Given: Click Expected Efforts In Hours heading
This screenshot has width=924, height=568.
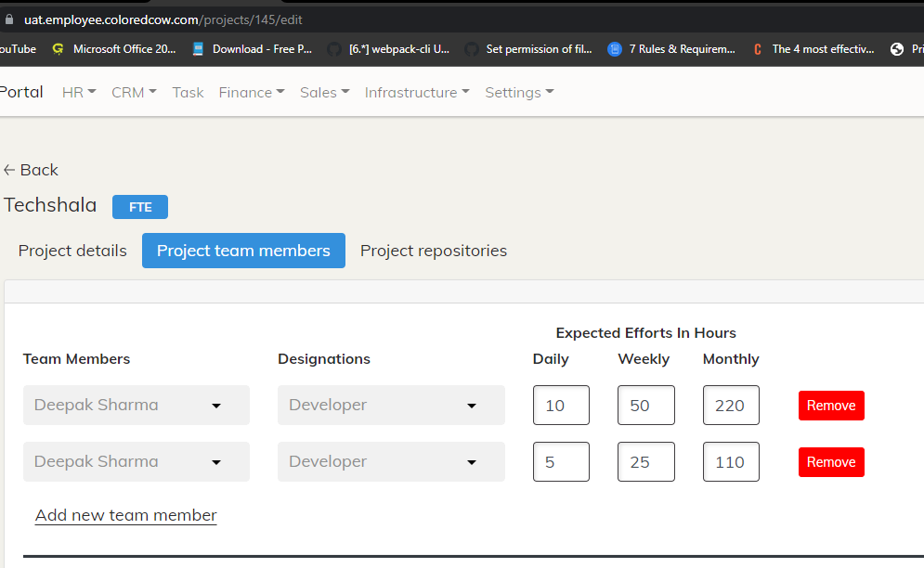Looking at the screenshot, I should coord(645,333).
